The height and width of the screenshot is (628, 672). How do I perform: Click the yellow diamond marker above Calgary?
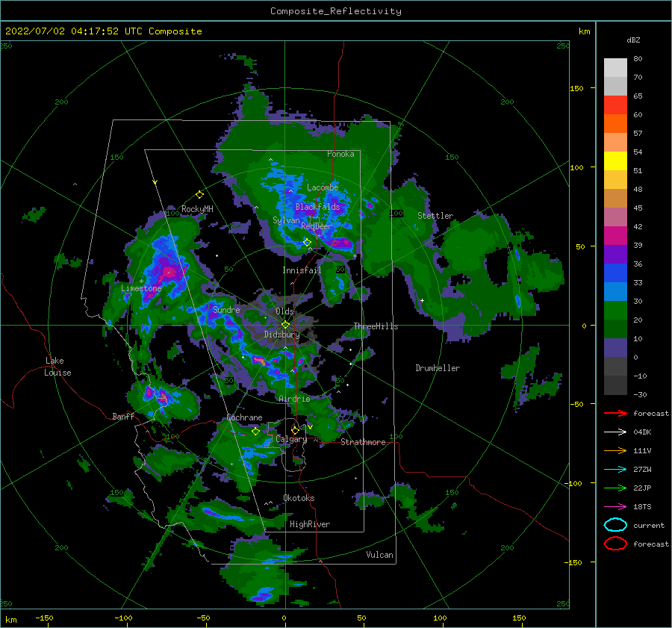[x=295, y=430]
